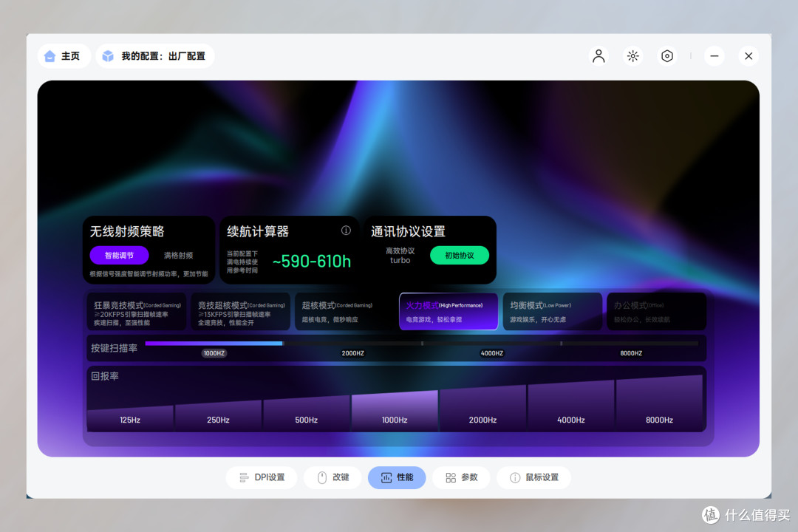This screenshot has height=532, width=798.
Task: Set polling rate to 125Hz
Action: [130, 419]
